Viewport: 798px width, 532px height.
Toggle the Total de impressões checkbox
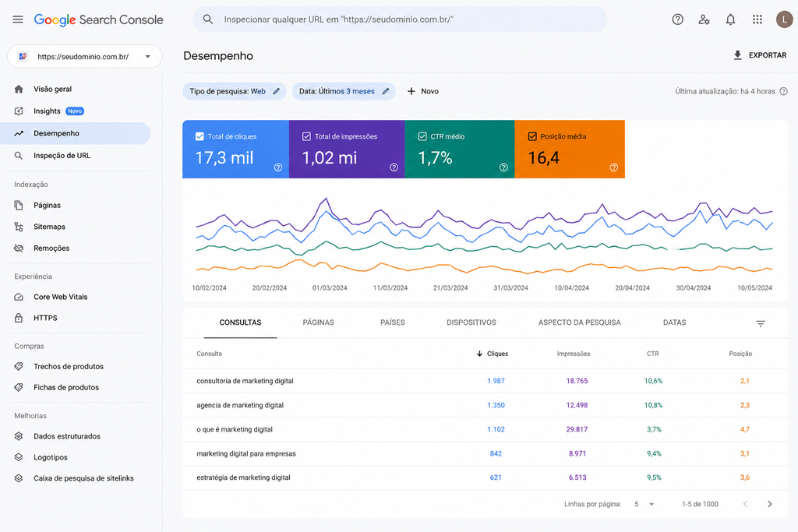(306, 136)
